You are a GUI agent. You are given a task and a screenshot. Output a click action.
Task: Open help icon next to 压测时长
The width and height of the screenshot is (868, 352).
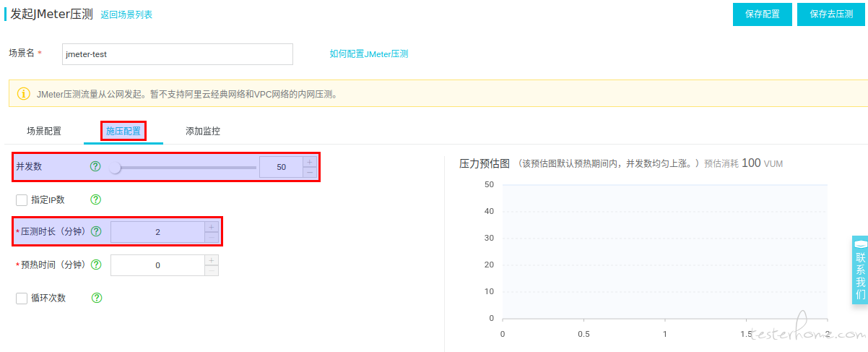(x=96, y=231)
